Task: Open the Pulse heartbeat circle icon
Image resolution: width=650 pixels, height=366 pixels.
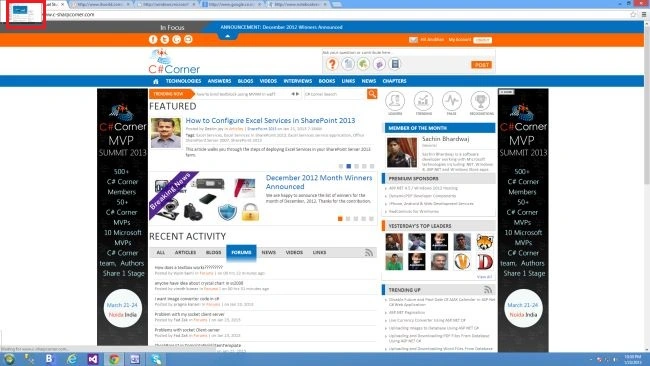Action: [451, 101]
